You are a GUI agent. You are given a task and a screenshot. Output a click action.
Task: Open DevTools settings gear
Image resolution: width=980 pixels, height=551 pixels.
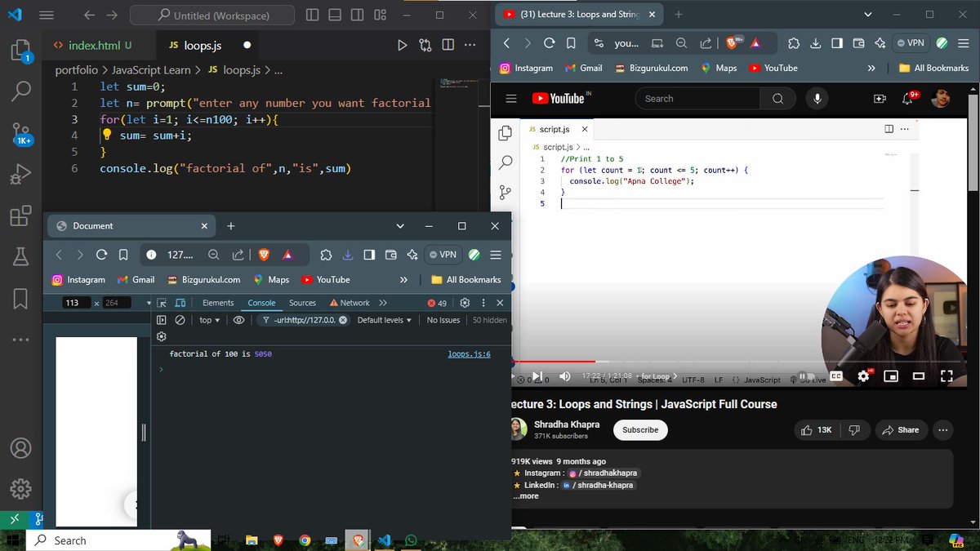tap(465, 302)
